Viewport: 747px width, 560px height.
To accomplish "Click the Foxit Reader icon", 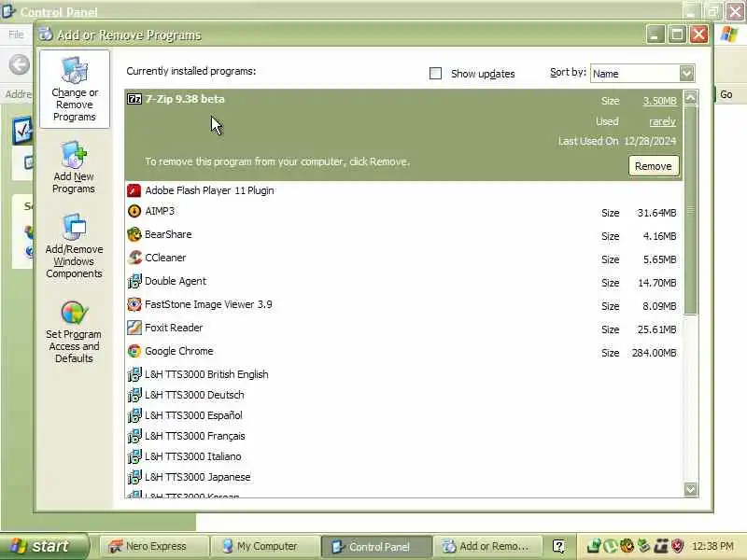I will pos(134,328).
